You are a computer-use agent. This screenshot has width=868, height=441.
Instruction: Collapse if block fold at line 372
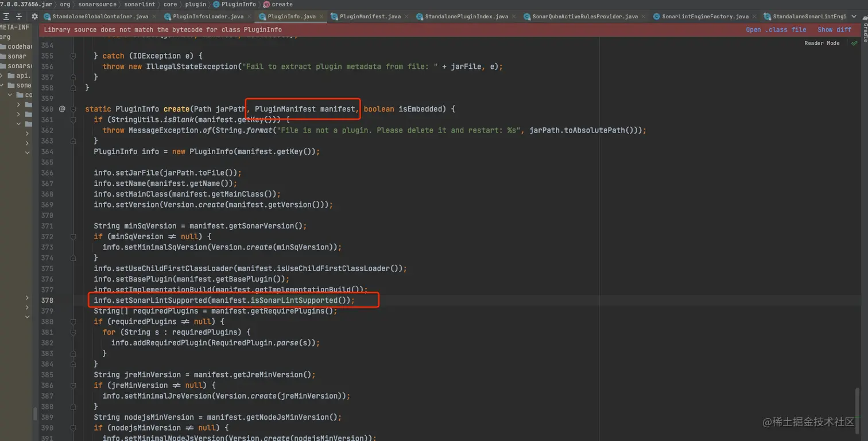73,236
